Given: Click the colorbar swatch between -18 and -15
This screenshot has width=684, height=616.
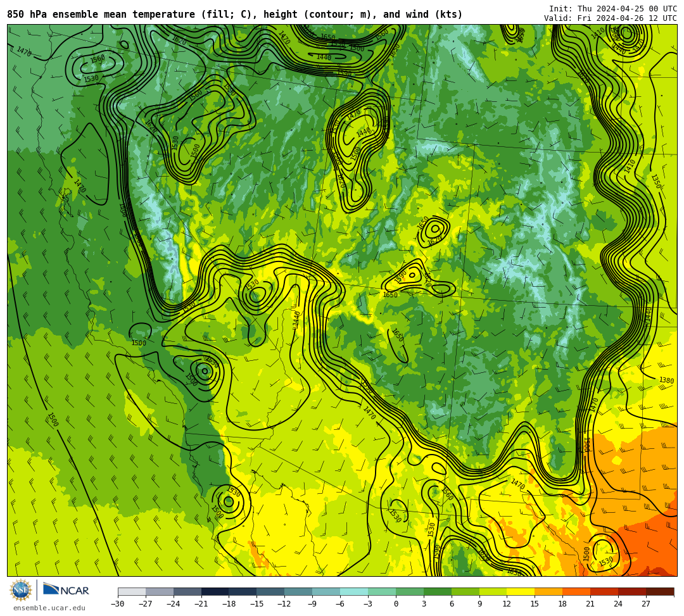Looking at the screenshot, I should click(243, 591).
